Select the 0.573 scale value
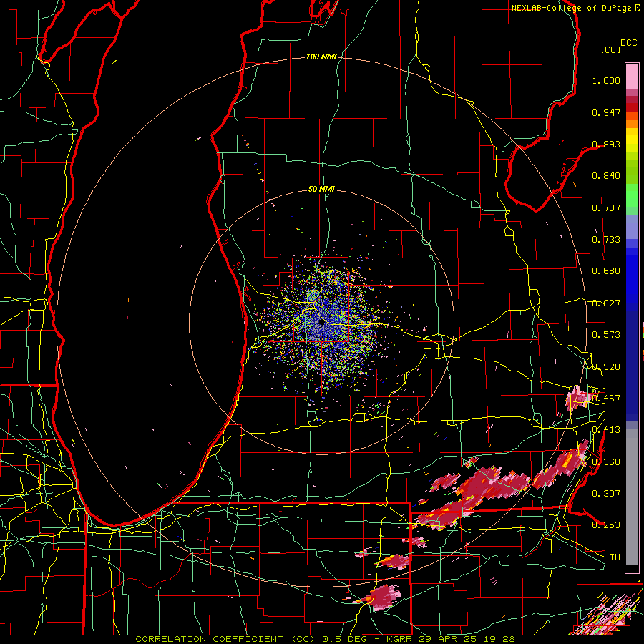The image size is (644, 644). pyautogui.click(x=606, y=335)
